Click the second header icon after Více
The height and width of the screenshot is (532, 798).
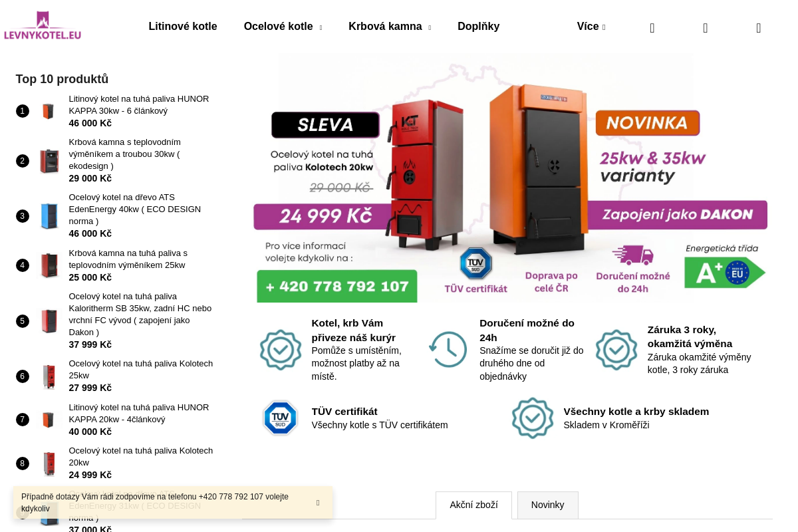pos(706,28)
